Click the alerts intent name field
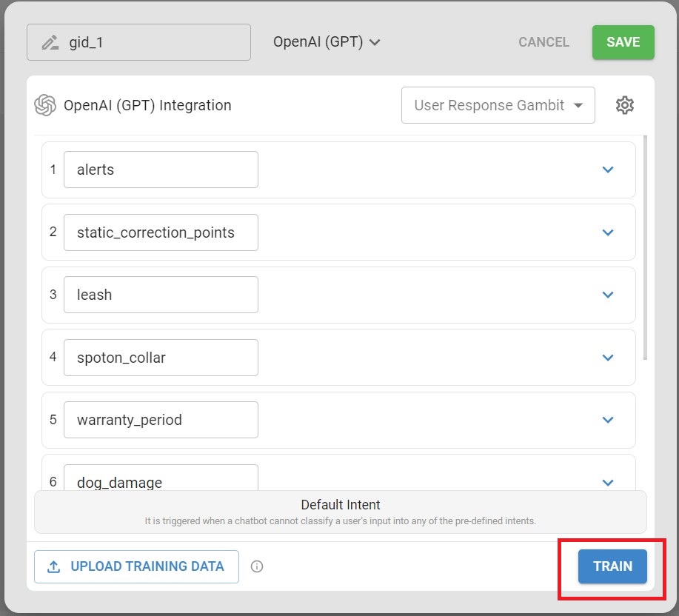 tap(161, 170)
